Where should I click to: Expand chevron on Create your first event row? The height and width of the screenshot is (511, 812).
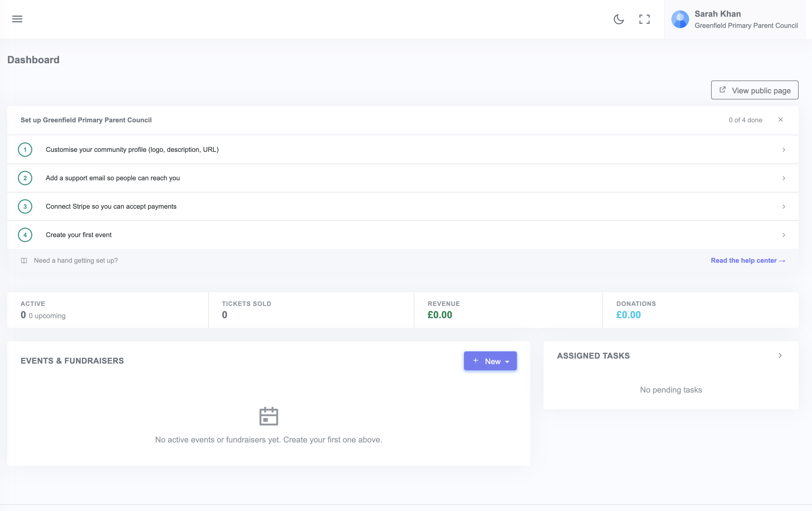784,235
